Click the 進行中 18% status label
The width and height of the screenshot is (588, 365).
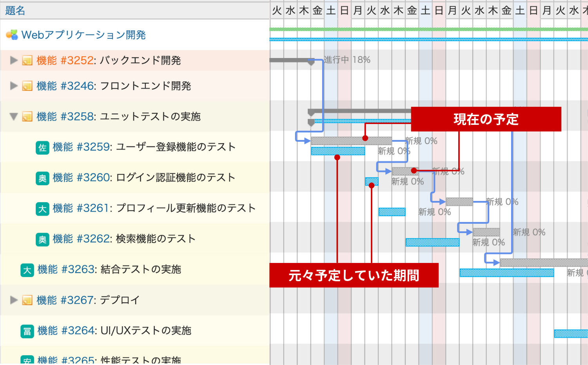347,60
